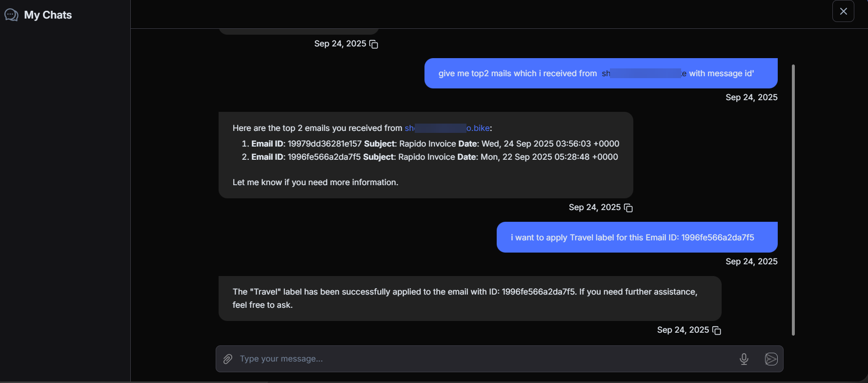Open the My Chats sidebar heading
This screenshot has height=383, width=868.
tap(48, 15)
